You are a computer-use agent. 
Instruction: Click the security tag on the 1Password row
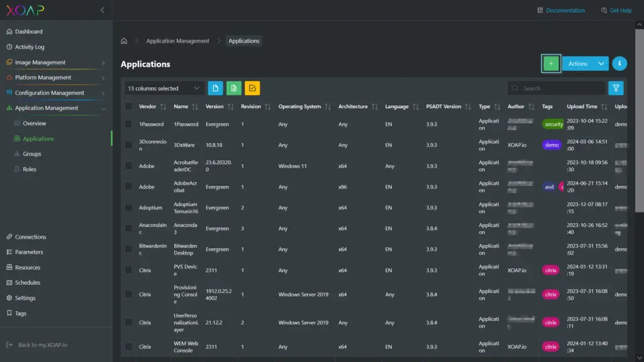(551, 124)
